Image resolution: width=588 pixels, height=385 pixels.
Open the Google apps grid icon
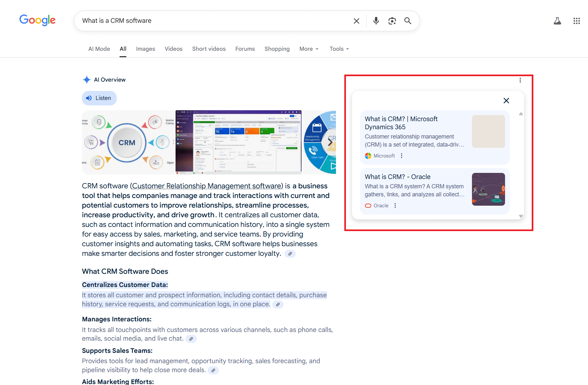[x=576, y=21]
